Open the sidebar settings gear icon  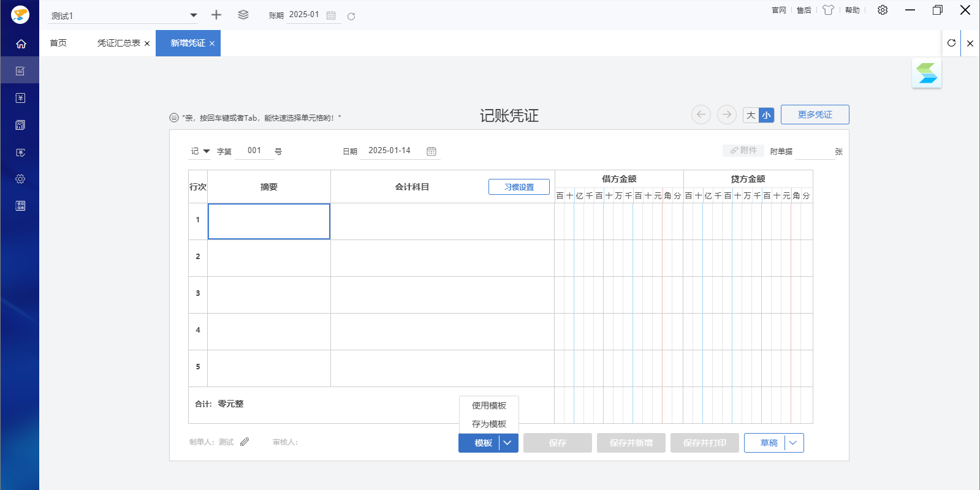[x=20, y=179]
